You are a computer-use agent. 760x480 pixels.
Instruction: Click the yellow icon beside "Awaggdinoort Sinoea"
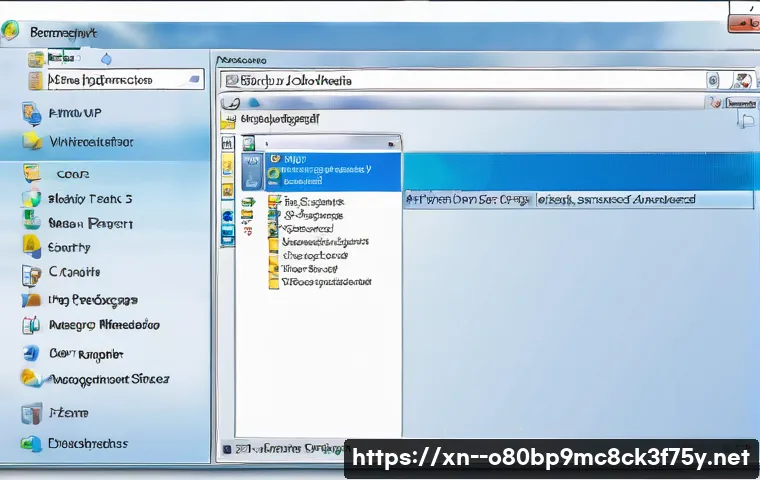(32, 379)
